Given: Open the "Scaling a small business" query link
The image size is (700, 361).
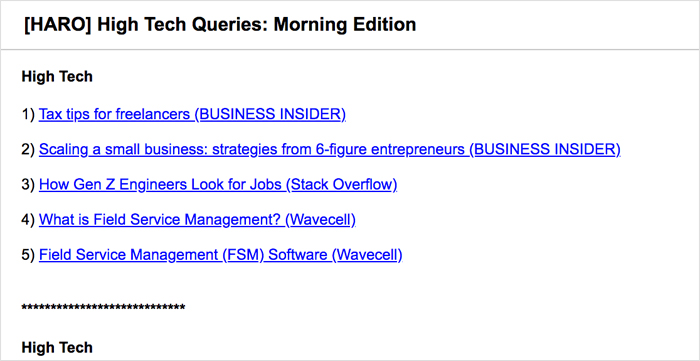Looking at the screenshot, I should [330, 149].
